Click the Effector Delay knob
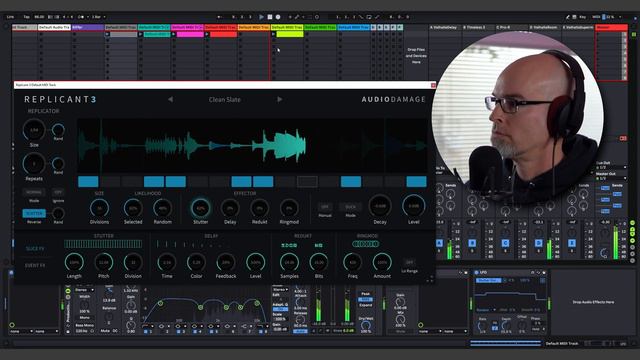The height and width of the screenshot is (360, 640). coord(230,208)
